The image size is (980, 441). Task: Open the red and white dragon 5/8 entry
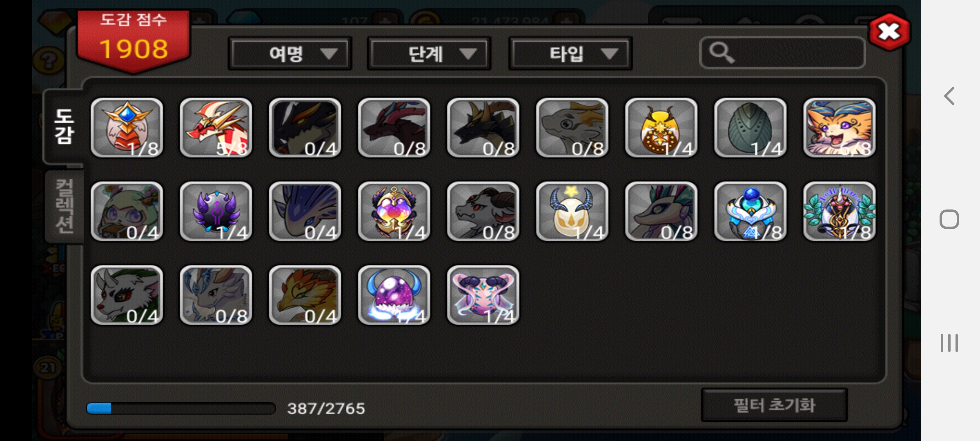click(216, 127)
